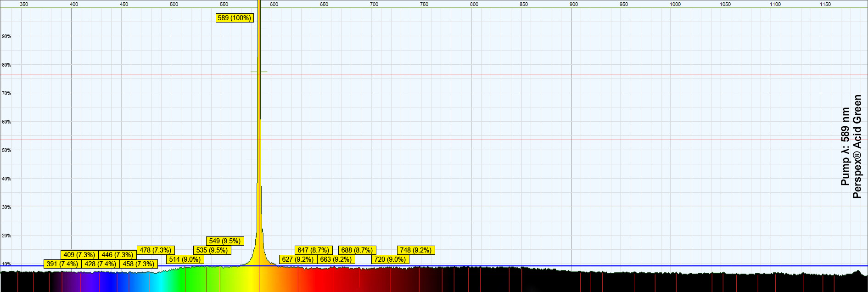Click the 1050 wavelength axis tick label
Screen dimensions: 868x292
coord(725,4)
